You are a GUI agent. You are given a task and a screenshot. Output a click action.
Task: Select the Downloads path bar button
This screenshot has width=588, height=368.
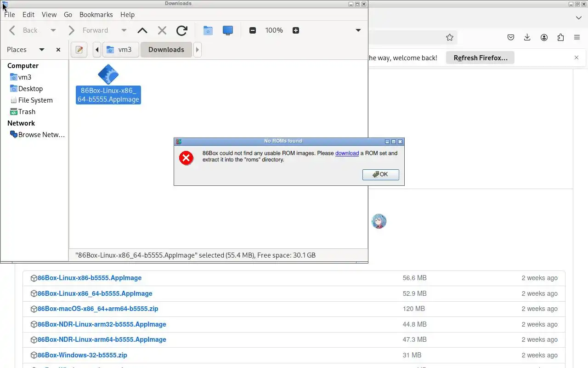(x=166, y=50)
